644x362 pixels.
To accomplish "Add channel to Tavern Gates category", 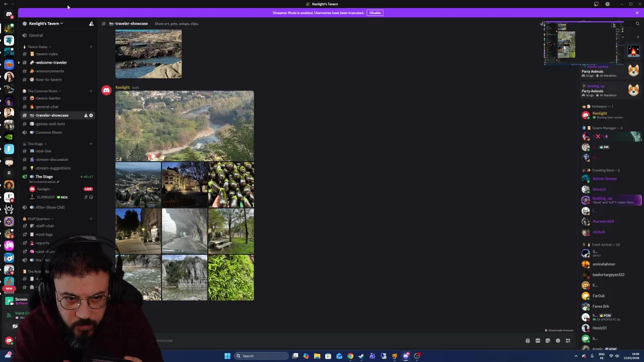I will coord(91,47).
